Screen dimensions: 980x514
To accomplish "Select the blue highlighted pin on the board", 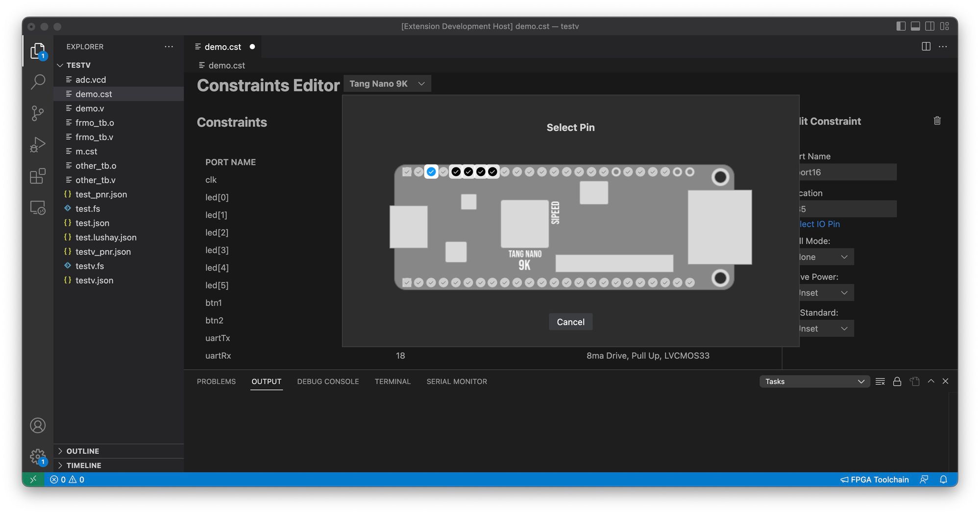I will [431, 172].
